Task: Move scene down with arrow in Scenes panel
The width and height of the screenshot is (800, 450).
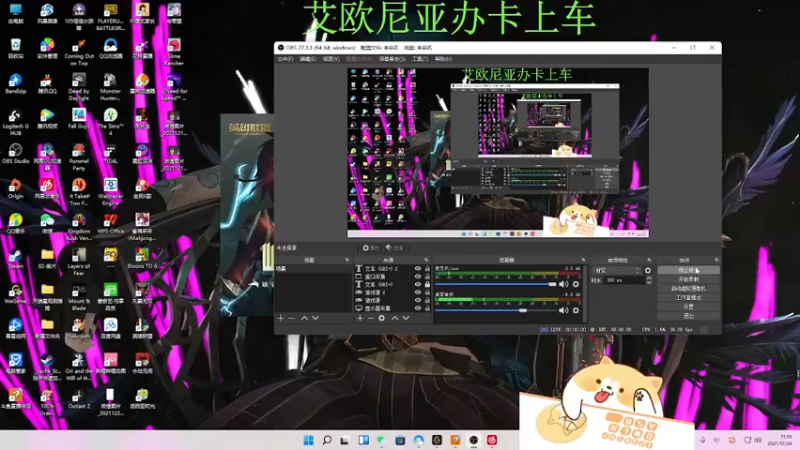Action: [315, 318]
